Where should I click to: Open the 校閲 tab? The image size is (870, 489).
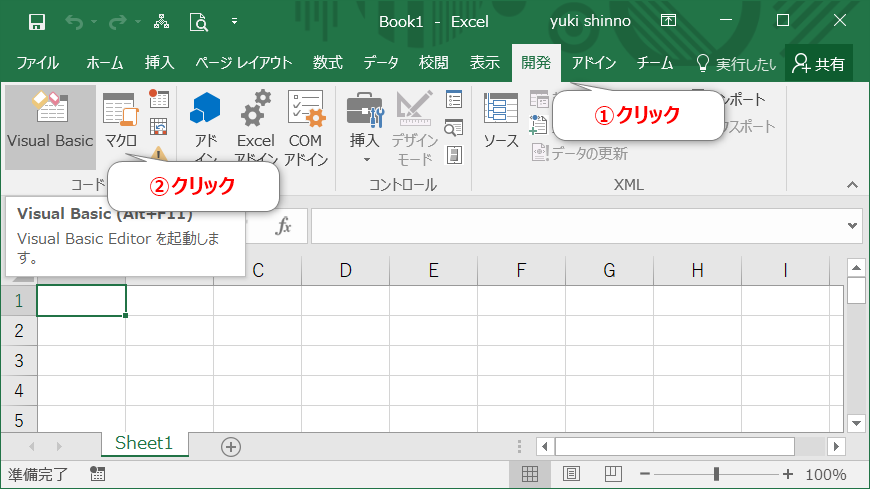pyautogui.click(x=433, y=63)
